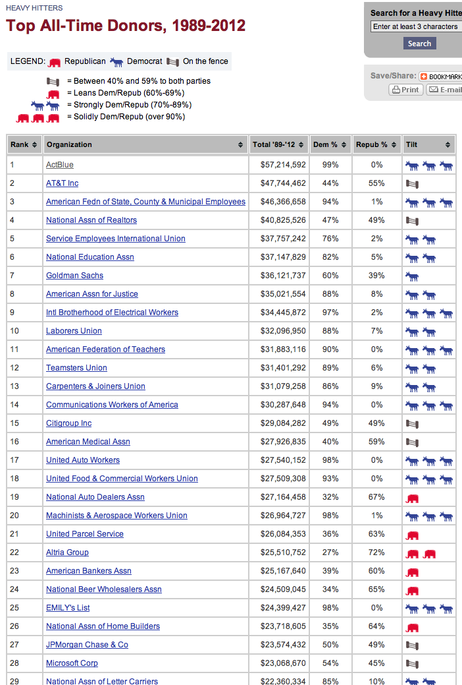Click the Print button
The width and height of the screenshot is (462, 685).
[406, 90]
